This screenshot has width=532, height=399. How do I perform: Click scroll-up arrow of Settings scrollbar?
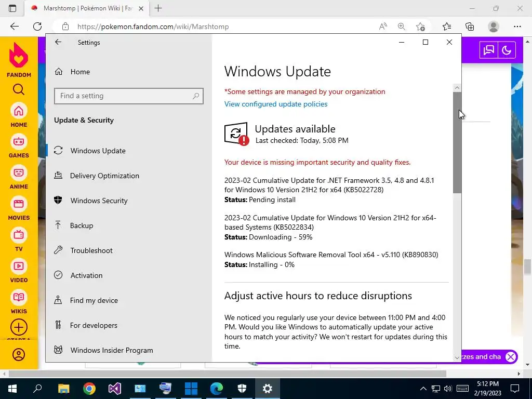pyautogui.click(x=457, y=88)
